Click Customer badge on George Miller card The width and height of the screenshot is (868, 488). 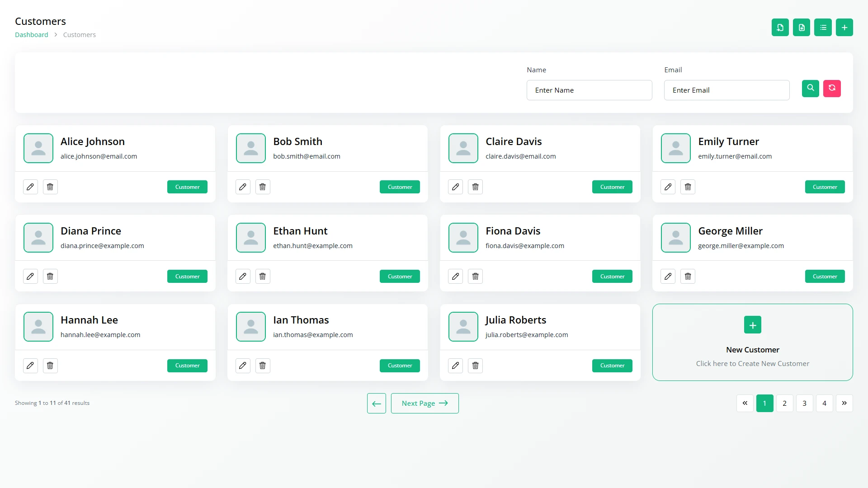tap(825, 276)
